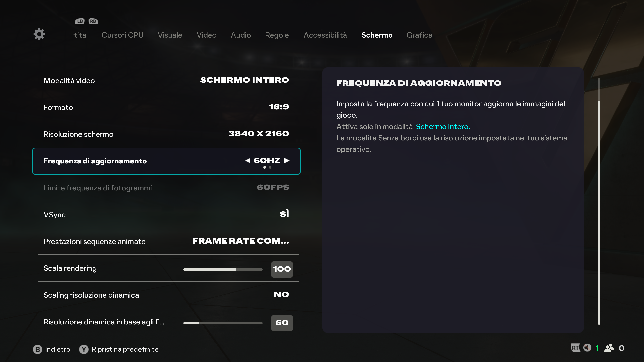Viewport: 644px width, 362px height.
Task: Open the Accessibilità tab
Action: pos(325,35)
